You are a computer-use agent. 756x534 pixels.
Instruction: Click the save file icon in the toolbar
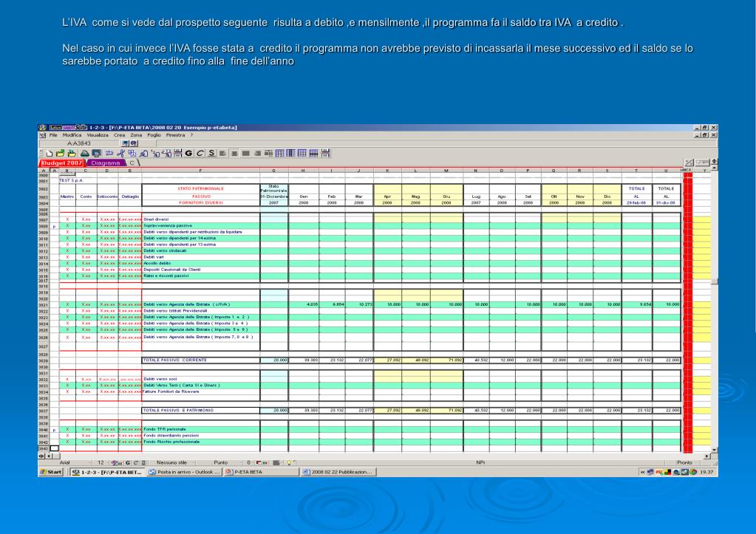pos(72,154)
